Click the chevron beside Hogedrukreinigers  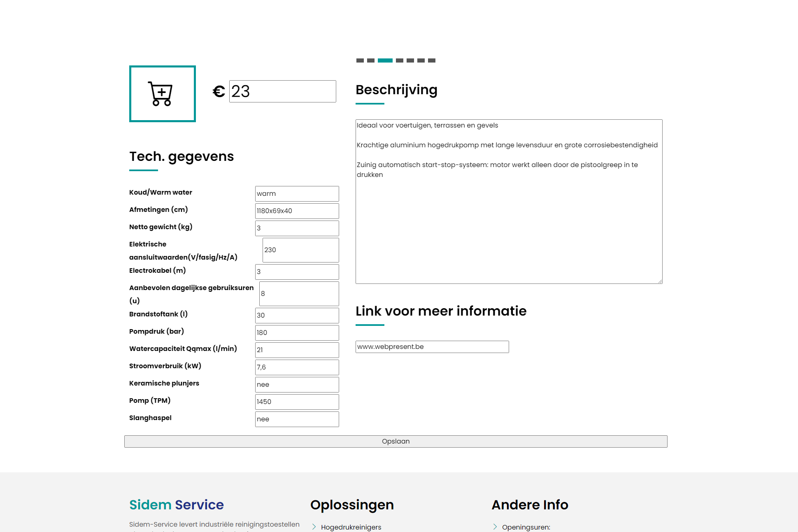[x=314, y=527]
